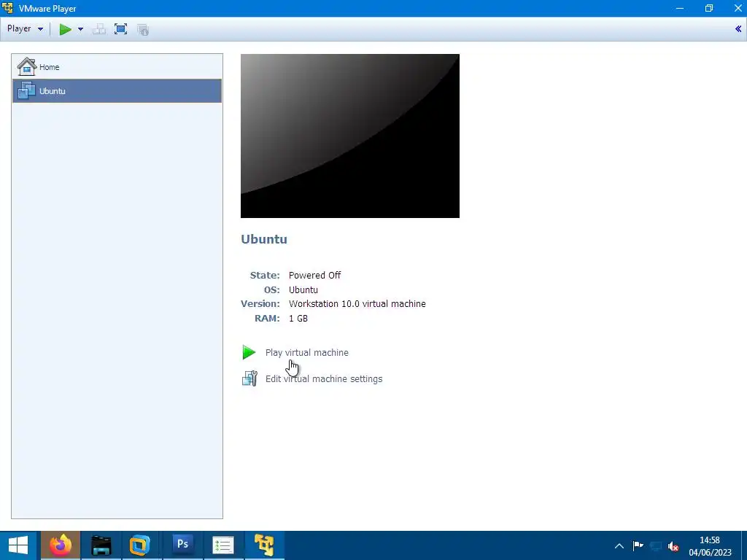Image resolution: width=747 pixels, height=560 pixels.
Task: Open the checklist app in taskbar
Action: (223, 545)
